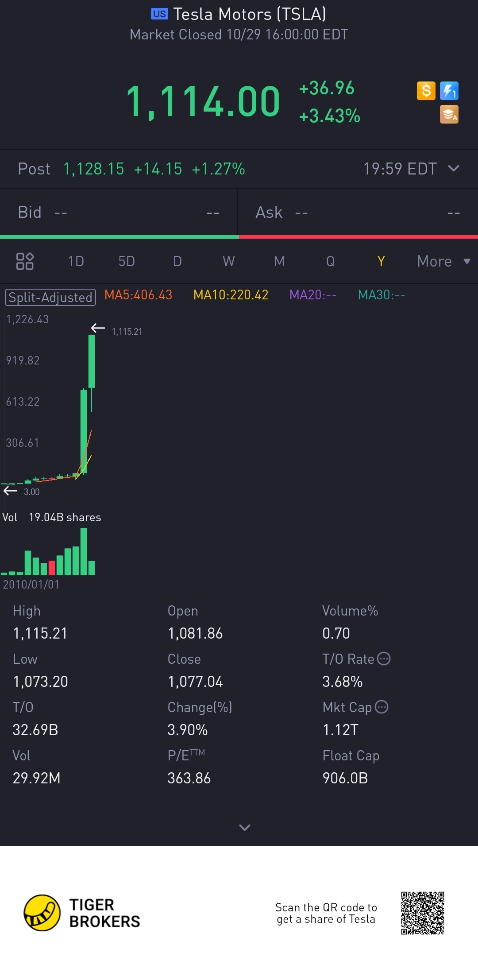Tap the Vol value 29.92M

click(x=36, y=778)
